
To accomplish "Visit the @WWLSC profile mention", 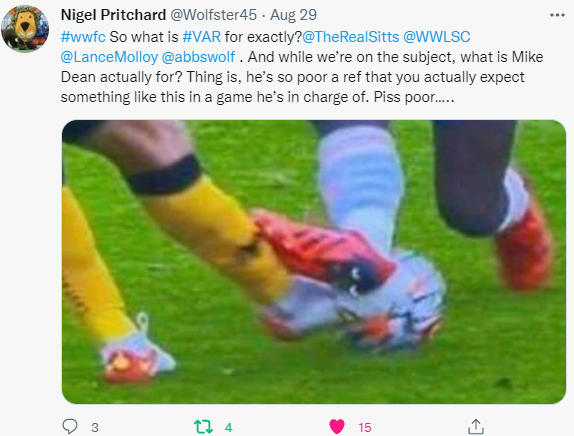I will 437,37.
